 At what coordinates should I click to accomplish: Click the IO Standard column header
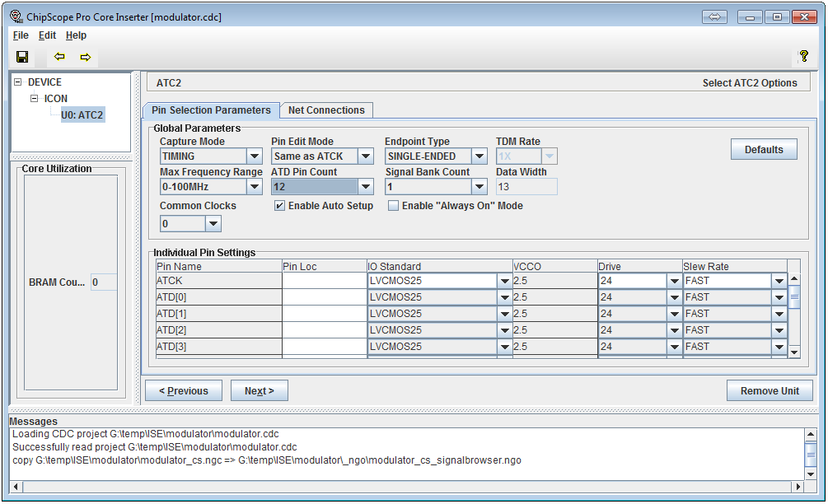(439, 267)
